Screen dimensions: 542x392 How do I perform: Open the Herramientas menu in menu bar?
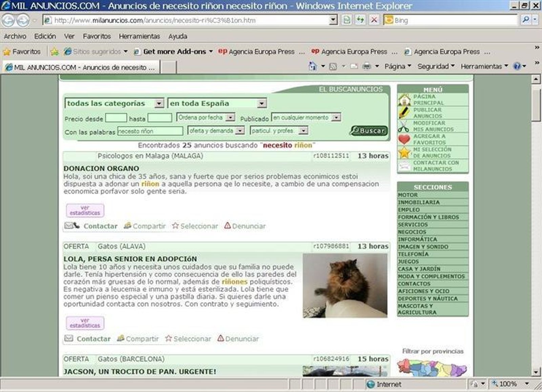139,36
